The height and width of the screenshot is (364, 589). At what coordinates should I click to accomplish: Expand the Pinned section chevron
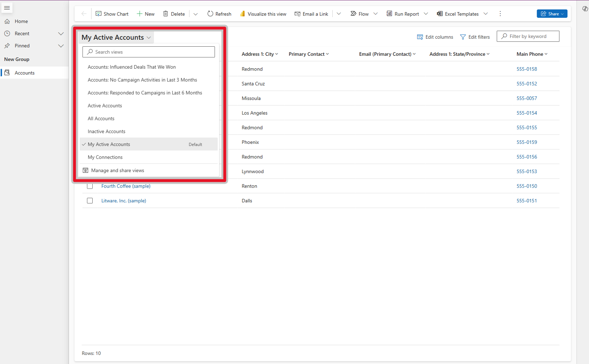(61, 46)
